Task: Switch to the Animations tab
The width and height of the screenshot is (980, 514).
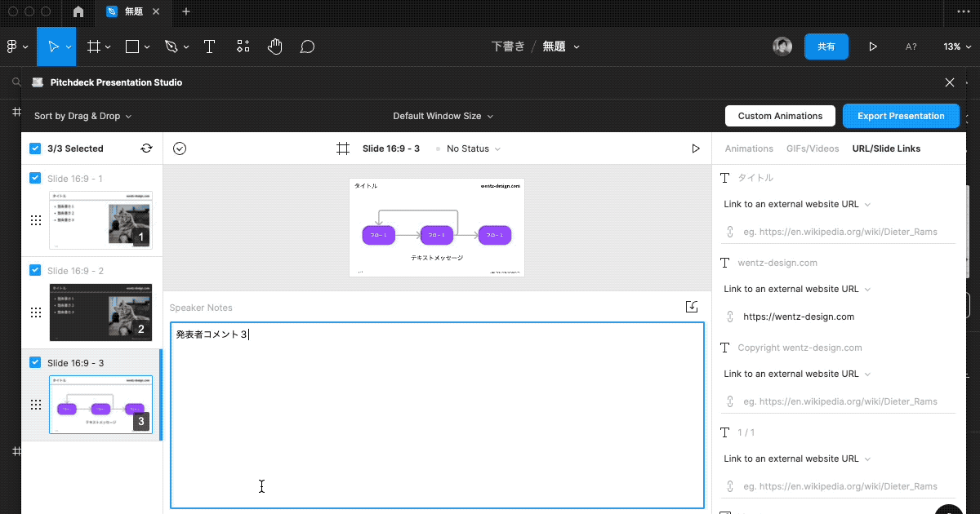Action: (x=749, y=148)
